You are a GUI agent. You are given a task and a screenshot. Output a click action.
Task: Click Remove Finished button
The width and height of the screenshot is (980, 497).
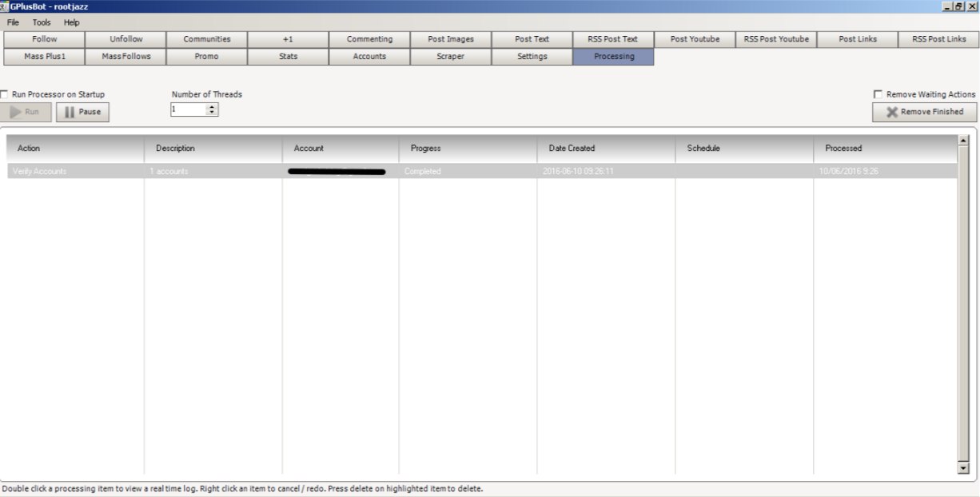pos(924,112)
